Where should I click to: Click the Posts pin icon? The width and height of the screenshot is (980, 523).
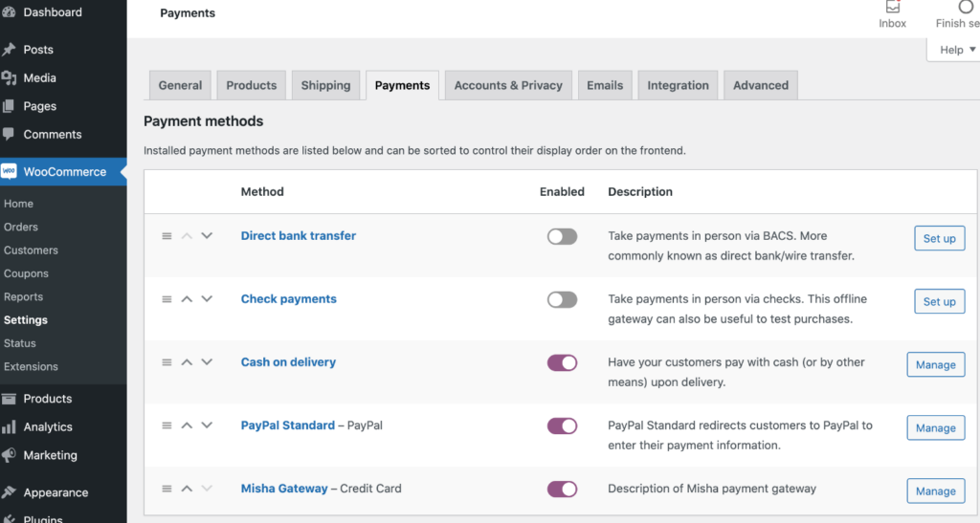(9, 50)
